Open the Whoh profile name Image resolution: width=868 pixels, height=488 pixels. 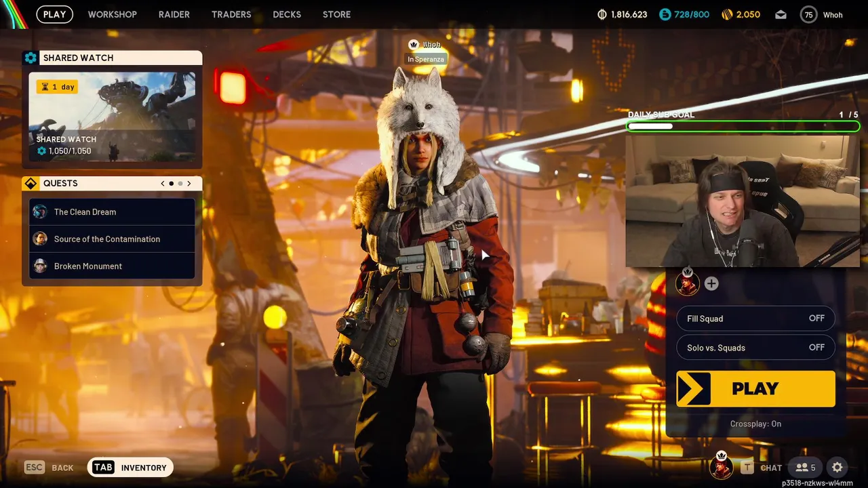pos(833,15)
